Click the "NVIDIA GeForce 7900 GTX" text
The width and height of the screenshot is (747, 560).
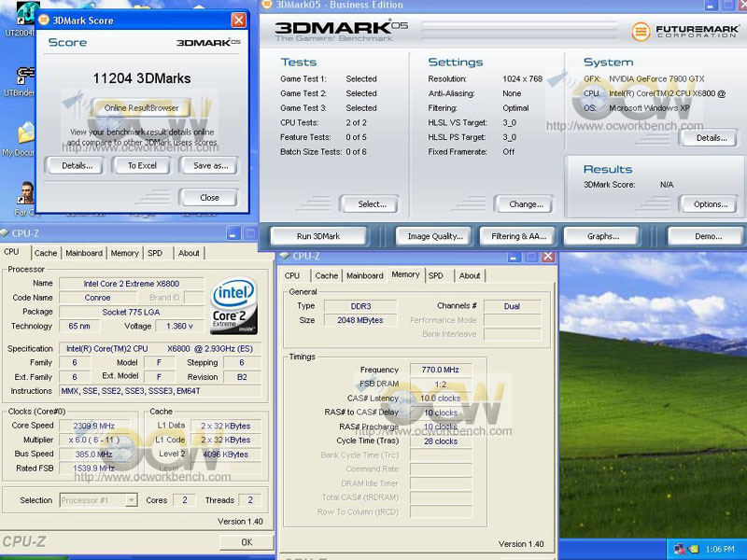click(656, 79)
